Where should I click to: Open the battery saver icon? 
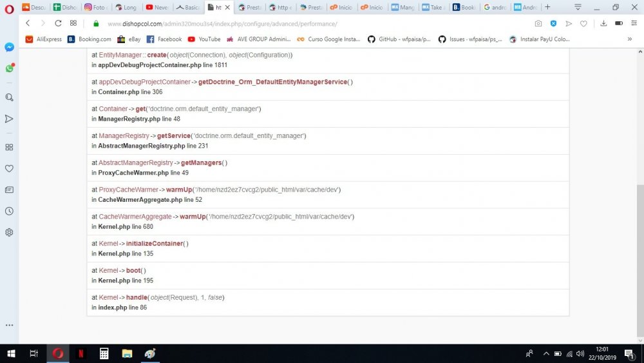(x=618, y=23)
